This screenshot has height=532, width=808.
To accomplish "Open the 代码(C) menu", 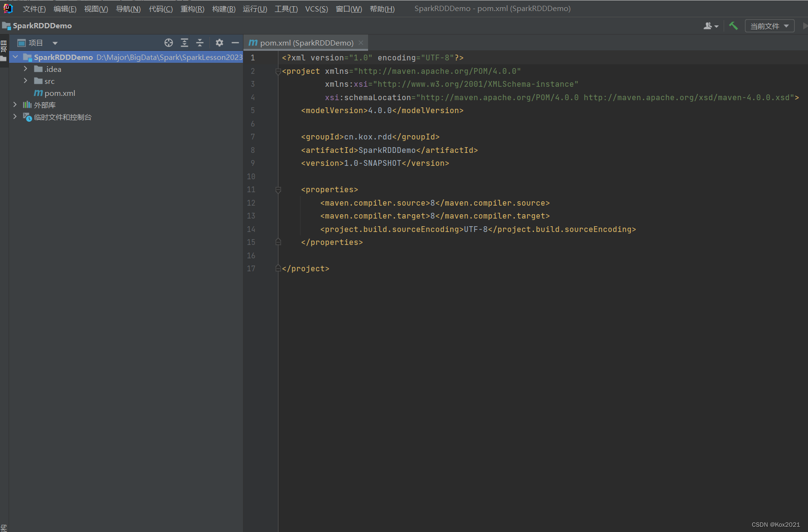I will [x=161, y=9].
